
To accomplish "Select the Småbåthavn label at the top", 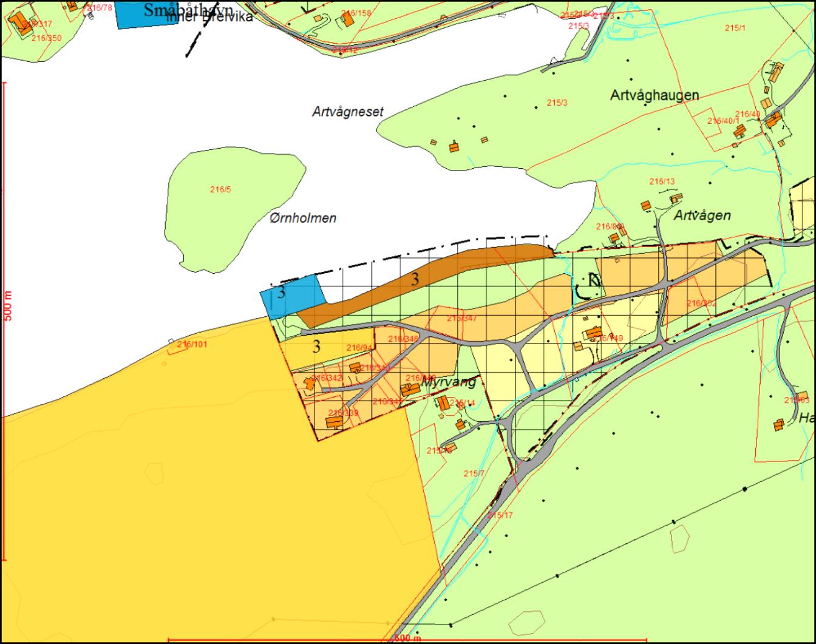I will tap(188, 10).
